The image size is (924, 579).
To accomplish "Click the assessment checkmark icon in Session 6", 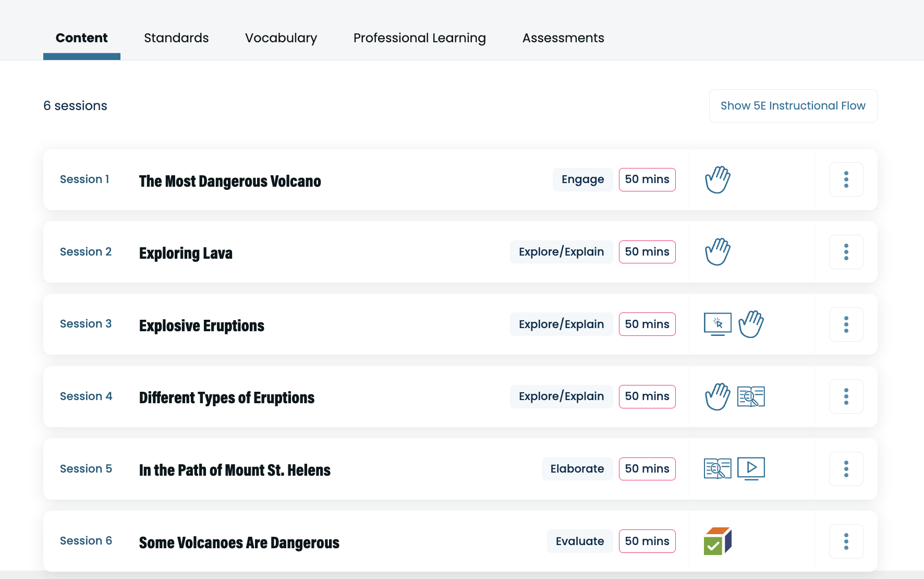I will (718, 541).
